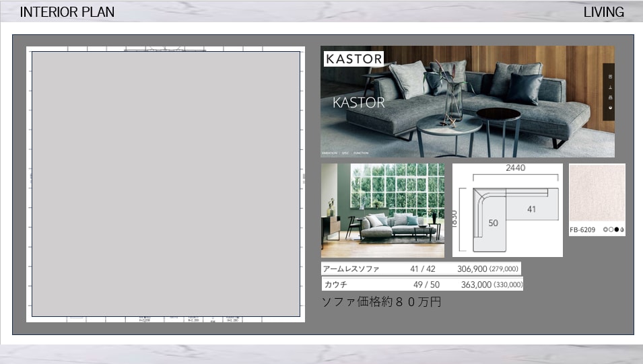The image size is (643, 364).
Task: Open the FUNCTION link on the sofa photo
Action: click(361, 153)
